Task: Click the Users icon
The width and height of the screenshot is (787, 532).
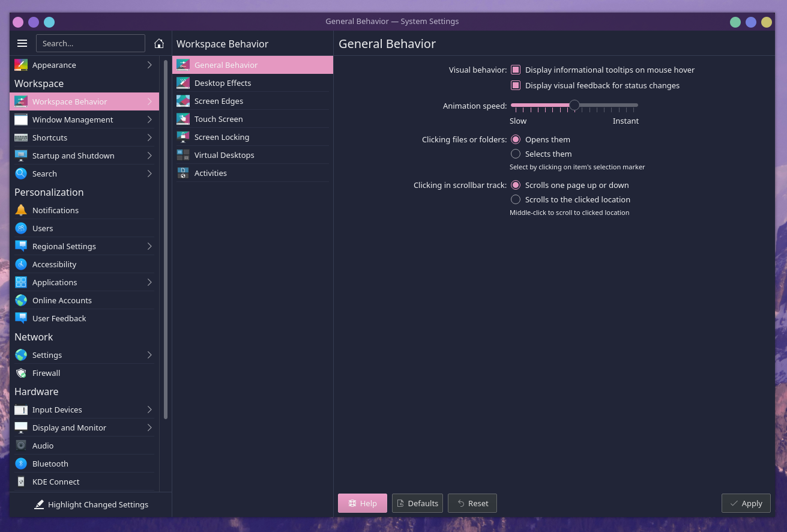Action: [x=21, y=228]
